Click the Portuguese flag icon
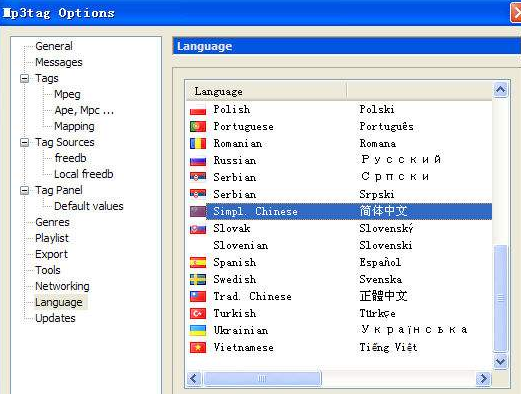Image resolution: width=521 pixels, height=394 pixels. point(198,126)
